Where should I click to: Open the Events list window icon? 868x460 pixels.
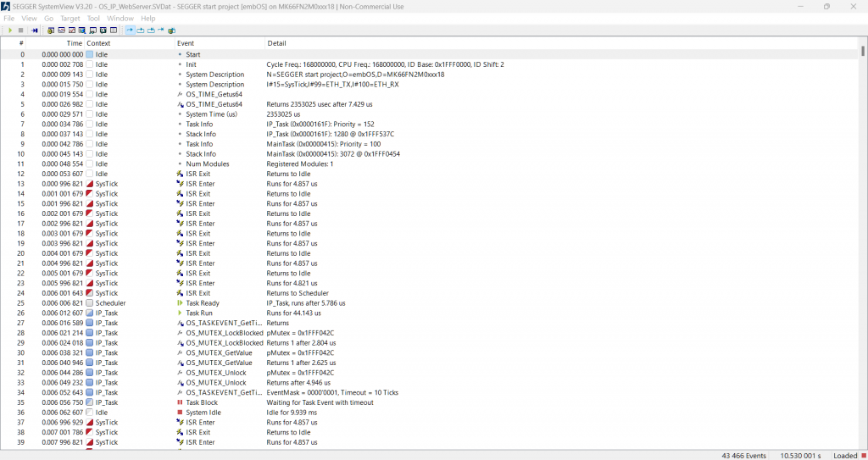click(51, 30)
